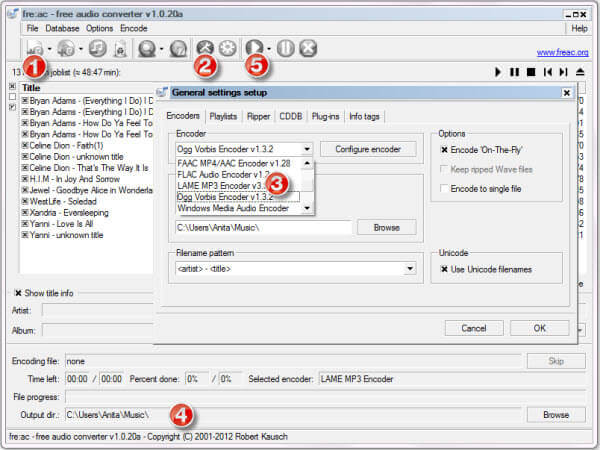Open the Database menu
Image resolution: width=600 pixels, height=450 pixels.
point(62,29)
